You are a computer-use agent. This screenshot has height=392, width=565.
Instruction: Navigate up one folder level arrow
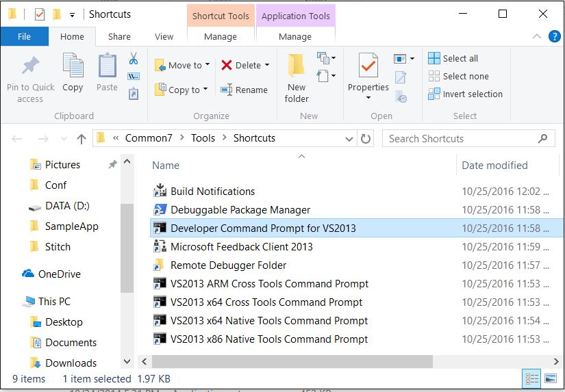(81, 138)
